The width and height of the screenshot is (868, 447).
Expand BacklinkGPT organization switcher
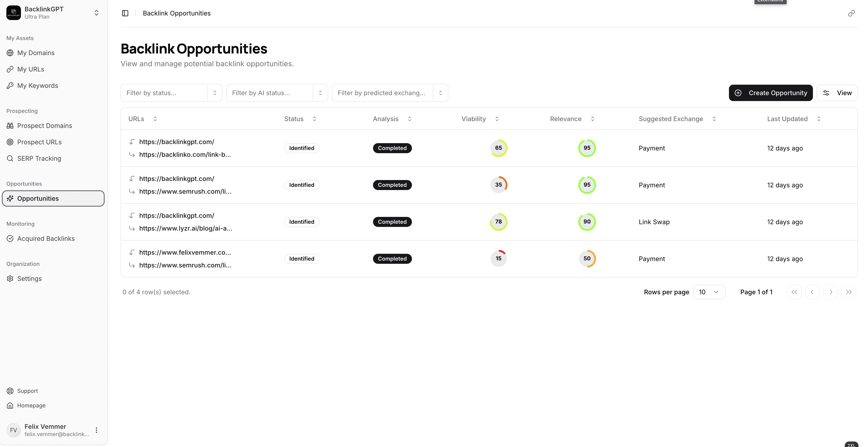click(x=96, y=13)
